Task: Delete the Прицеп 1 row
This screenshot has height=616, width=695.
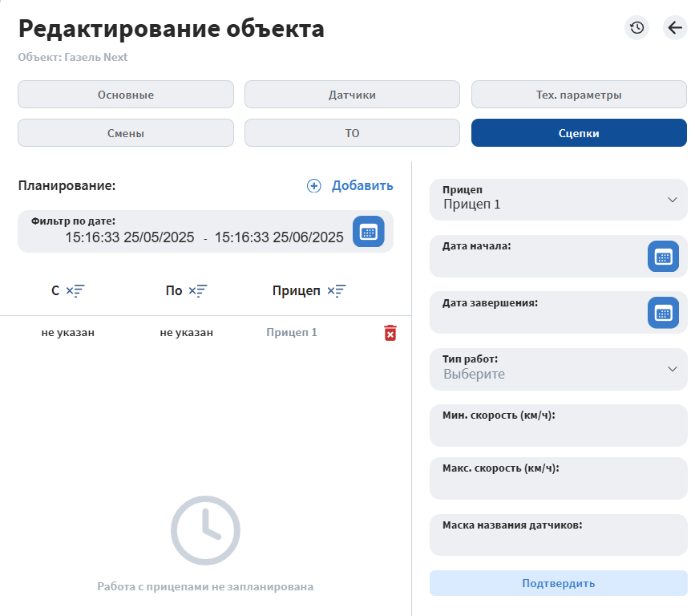Action: pos(390,333)
